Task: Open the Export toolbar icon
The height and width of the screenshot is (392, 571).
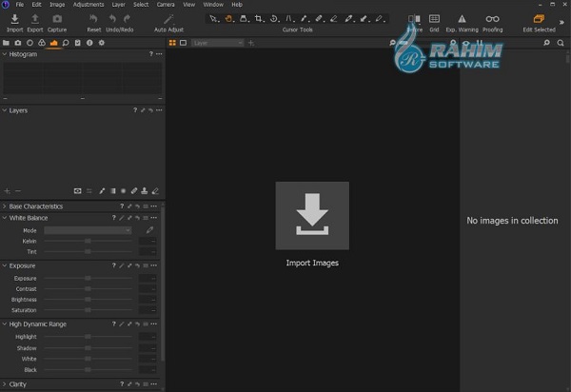Action: click(x=35, y=19)
